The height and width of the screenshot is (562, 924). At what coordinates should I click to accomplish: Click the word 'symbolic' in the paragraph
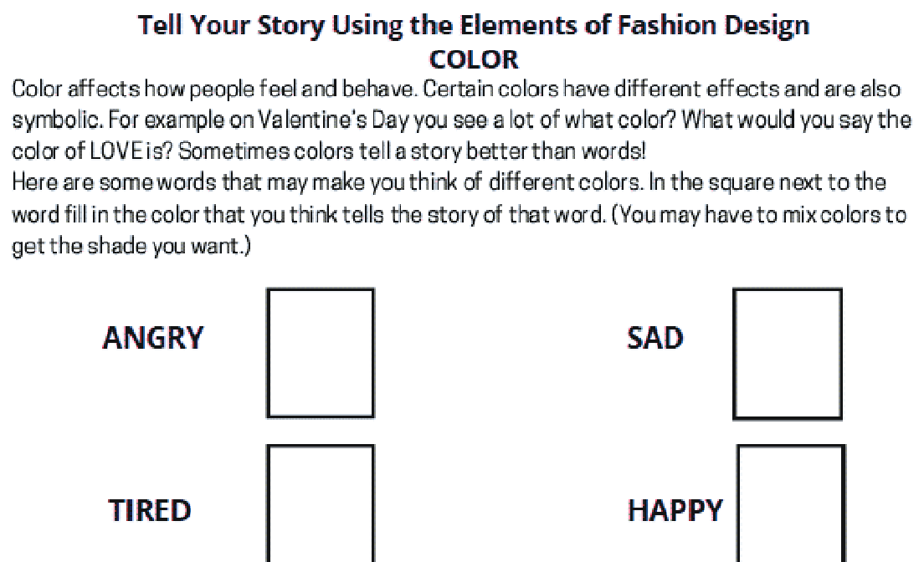(x=57, y=120)
